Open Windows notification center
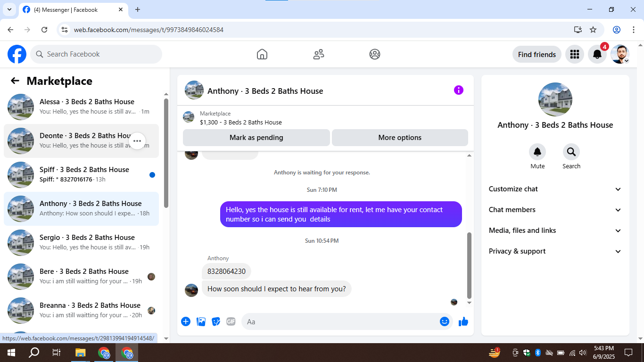Viewport: 644px width, 362px height. click(x=628, y=353)
